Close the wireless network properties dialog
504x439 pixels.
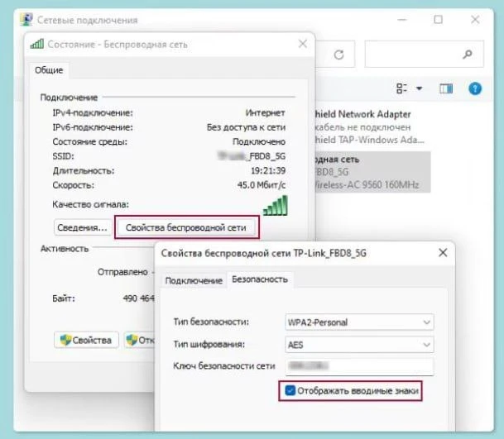(443, 252)
